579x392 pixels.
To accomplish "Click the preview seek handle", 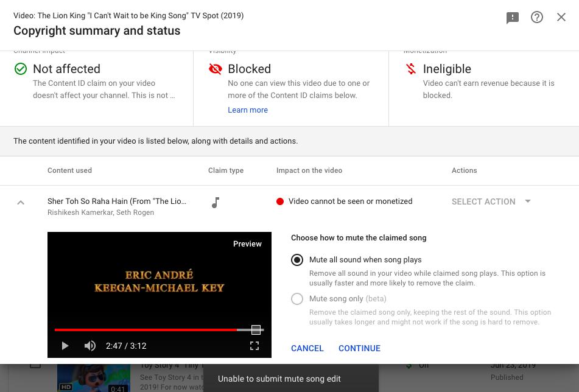I will tap(256, 330).
